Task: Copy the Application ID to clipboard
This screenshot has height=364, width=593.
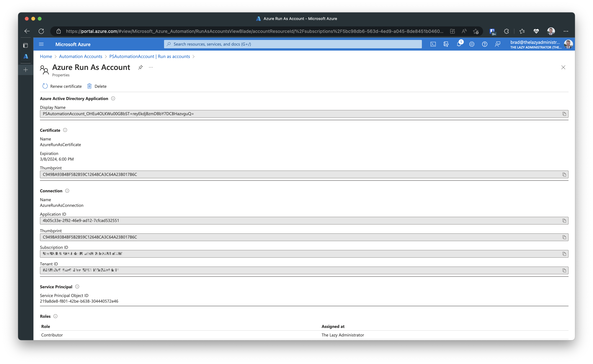Action: click(564, 221)
